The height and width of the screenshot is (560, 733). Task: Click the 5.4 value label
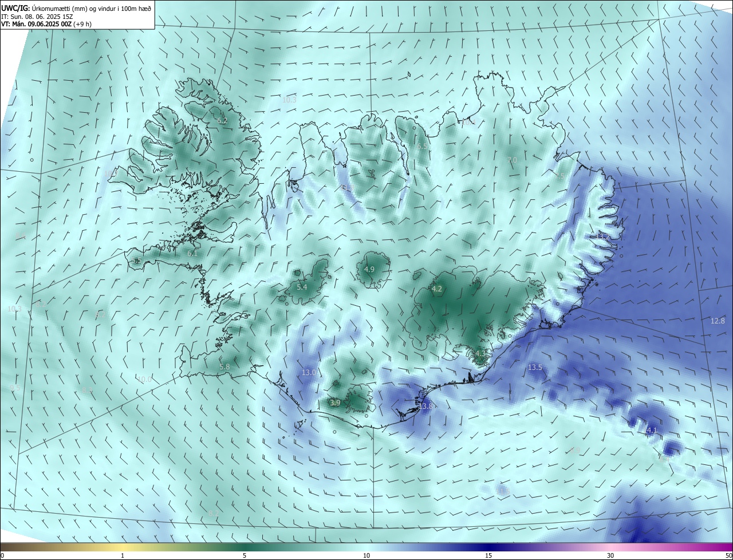pos(302,287)
